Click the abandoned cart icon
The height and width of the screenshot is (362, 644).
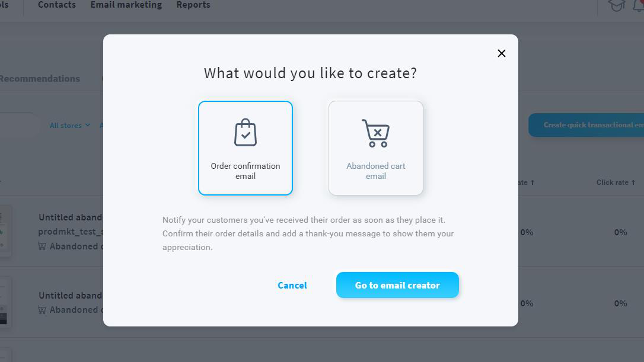pos(375,133)
